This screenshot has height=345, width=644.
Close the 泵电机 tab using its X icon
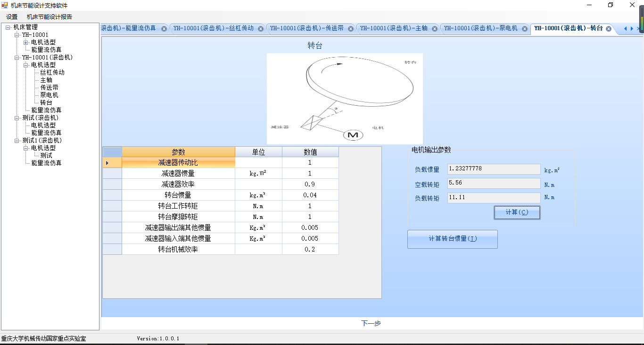point(525,29)
